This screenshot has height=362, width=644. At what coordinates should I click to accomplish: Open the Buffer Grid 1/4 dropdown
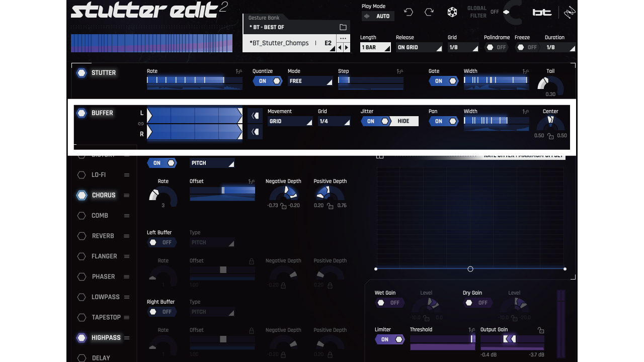pos(334,121)
